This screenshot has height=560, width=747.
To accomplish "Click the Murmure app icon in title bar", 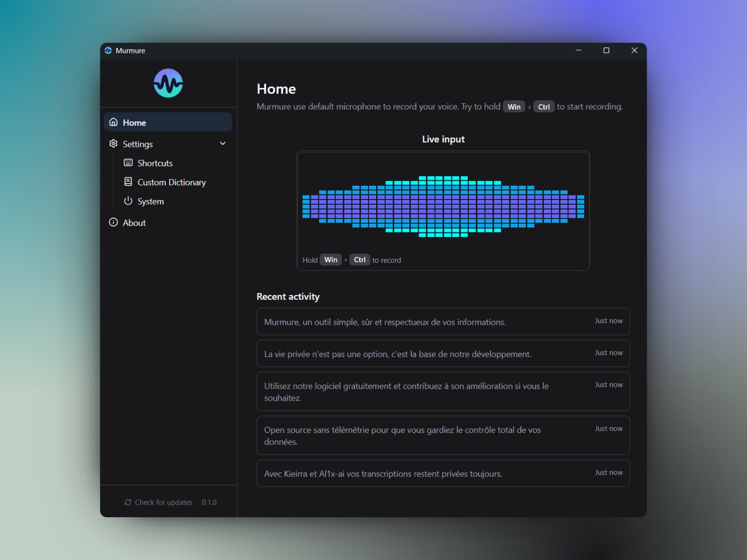I will point(108,50).
